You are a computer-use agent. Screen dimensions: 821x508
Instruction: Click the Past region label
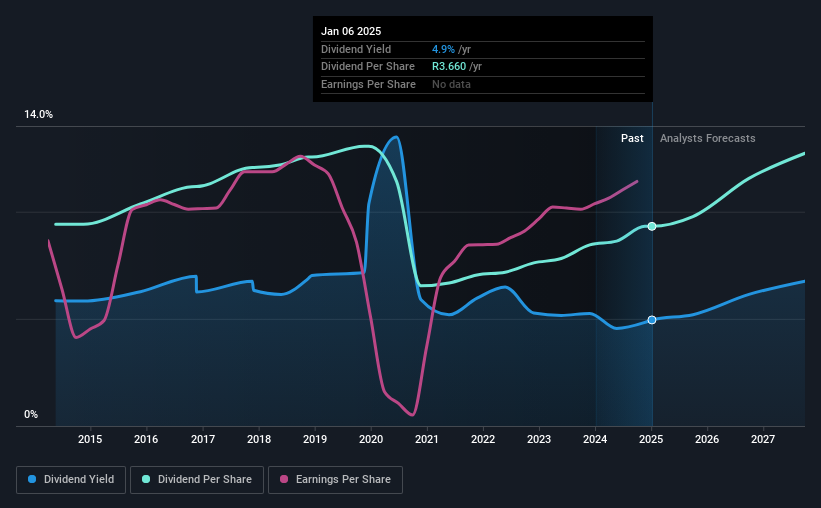point(632,138)
